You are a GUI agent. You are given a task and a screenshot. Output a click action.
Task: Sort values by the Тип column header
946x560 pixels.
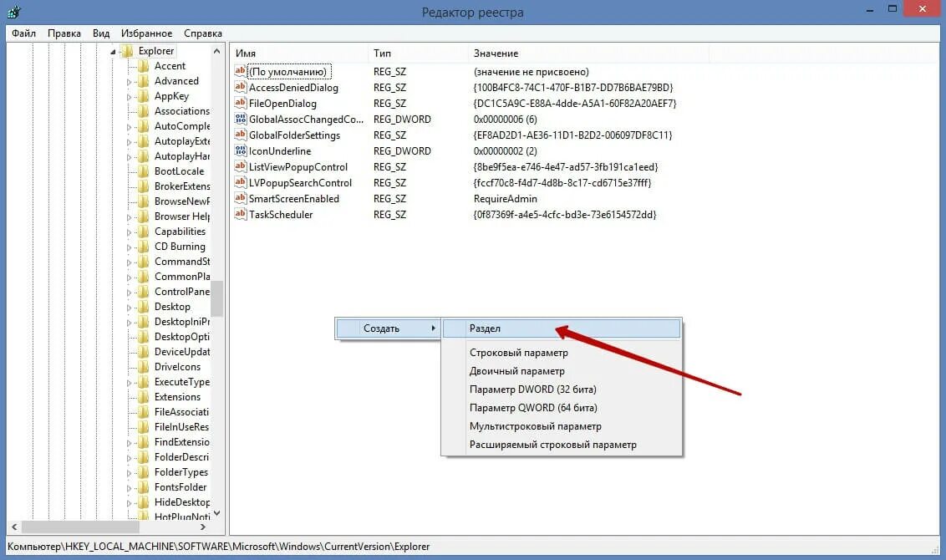[x=418, y=53]
